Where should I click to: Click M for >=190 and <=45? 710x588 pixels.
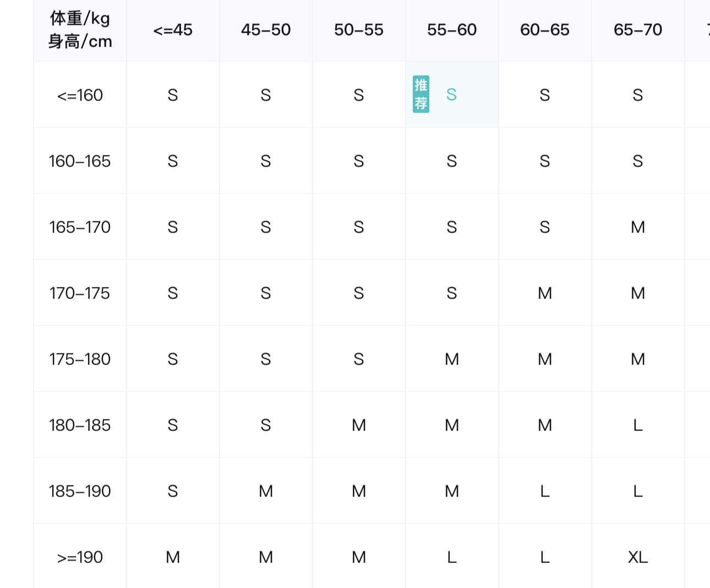click(173, 557)
